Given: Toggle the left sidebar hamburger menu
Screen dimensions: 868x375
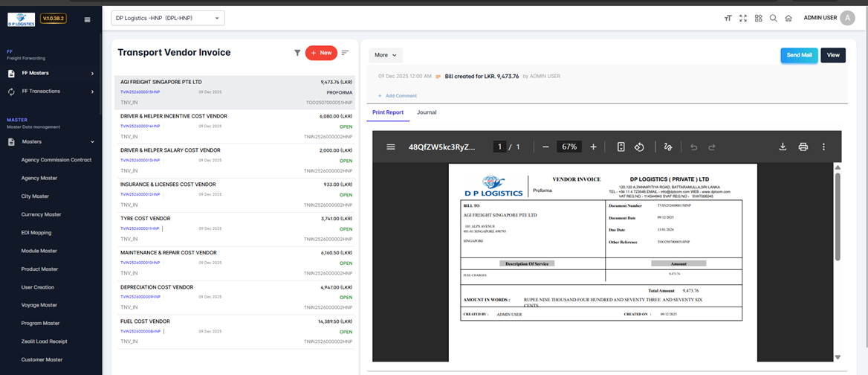Looking at the screenshot, I should click(87, 19).
